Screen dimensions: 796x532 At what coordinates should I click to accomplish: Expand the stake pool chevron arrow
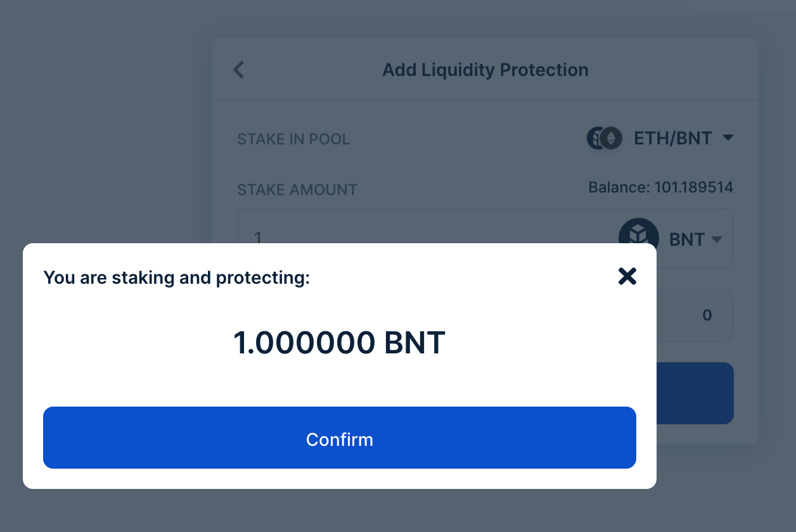pos(729,137)
